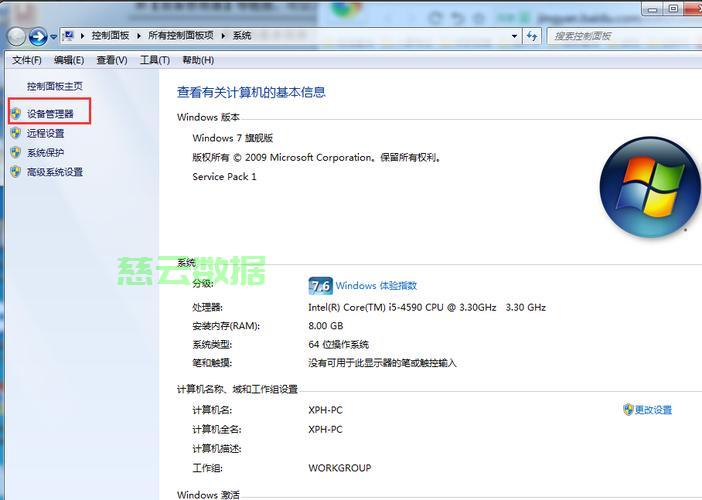This screenshot has height=500, width=702.
Task: Open the Windows 体验指数 link
Action: click(376, 286)
